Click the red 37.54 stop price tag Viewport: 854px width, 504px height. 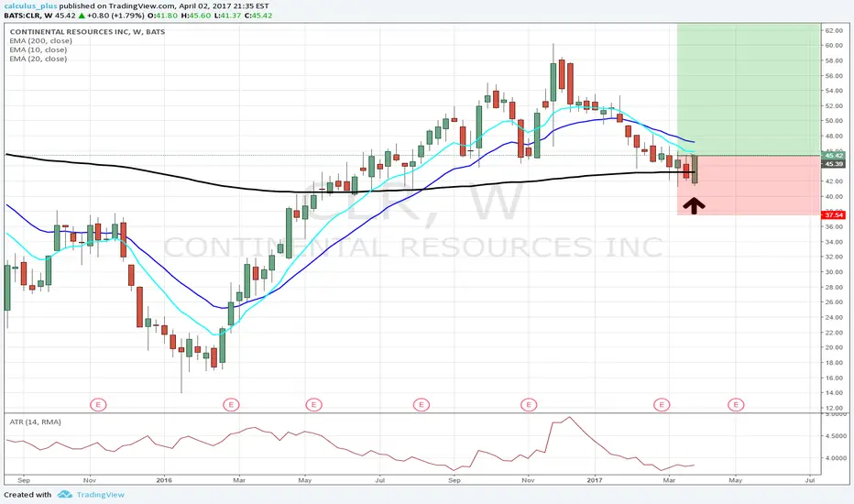833,215
